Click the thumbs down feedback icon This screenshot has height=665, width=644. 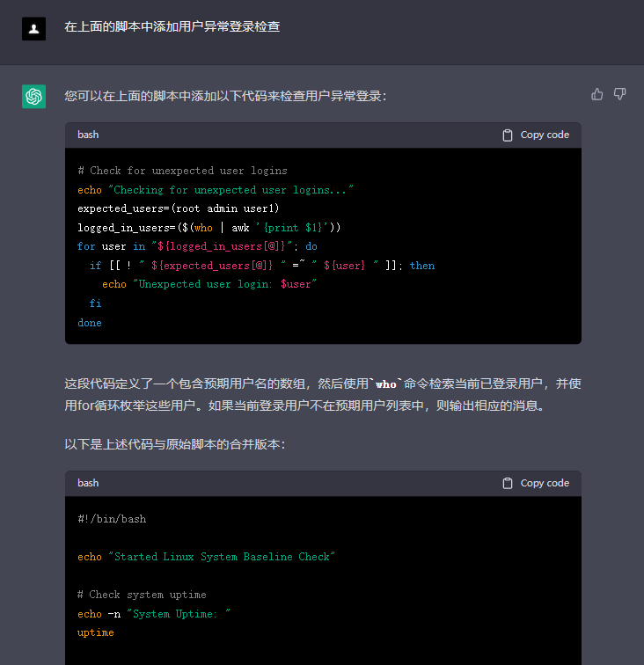click(619, 94)
